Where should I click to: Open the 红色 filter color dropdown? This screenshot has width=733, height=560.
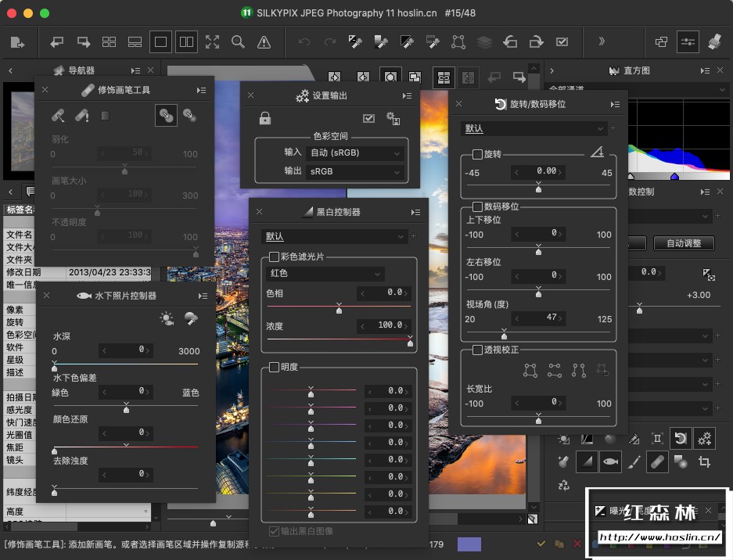point(325,274)
